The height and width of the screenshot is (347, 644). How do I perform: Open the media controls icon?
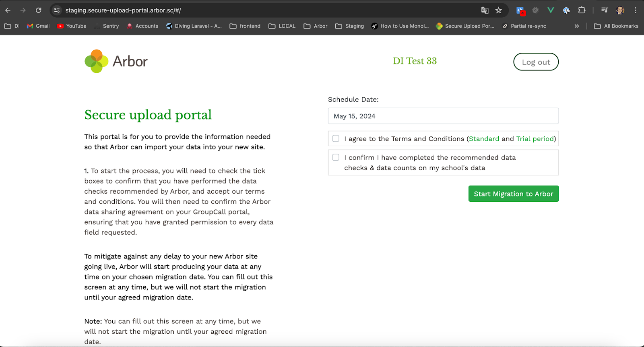tap(605, 10)
